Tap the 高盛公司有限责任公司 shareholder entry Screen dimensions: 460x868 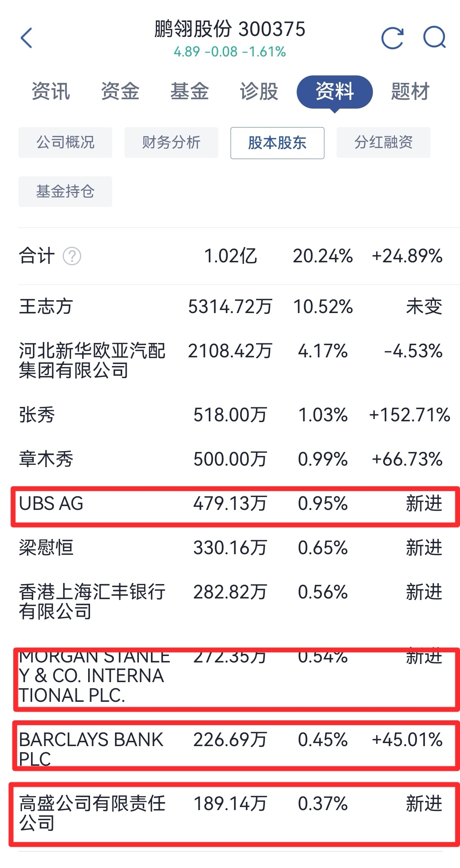pyautogui.click(x=234, y=814)
